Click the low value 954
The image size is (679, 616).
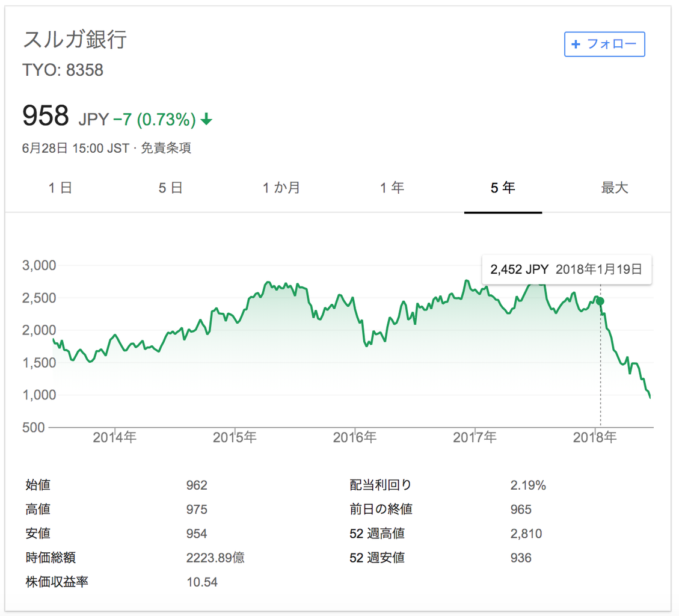coord(197,534)
